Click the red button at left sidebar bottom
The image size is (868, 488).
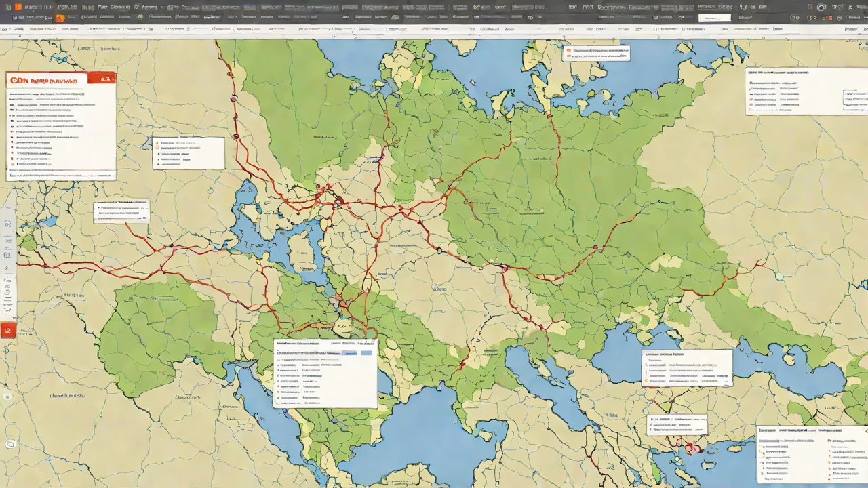tap(8, 331)
